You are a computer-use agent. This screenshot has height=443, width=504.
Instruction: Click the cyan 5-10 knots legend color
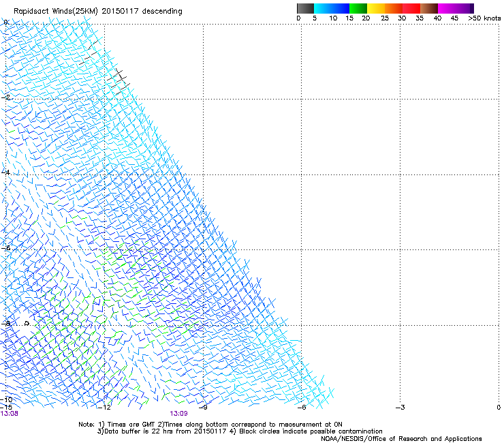(x=323, y=8)
